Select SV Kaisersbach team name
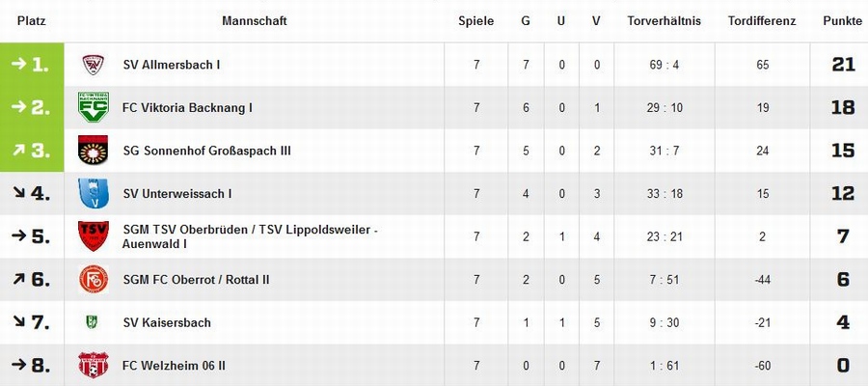The image size is (868, 386). [x=167, y=322]
